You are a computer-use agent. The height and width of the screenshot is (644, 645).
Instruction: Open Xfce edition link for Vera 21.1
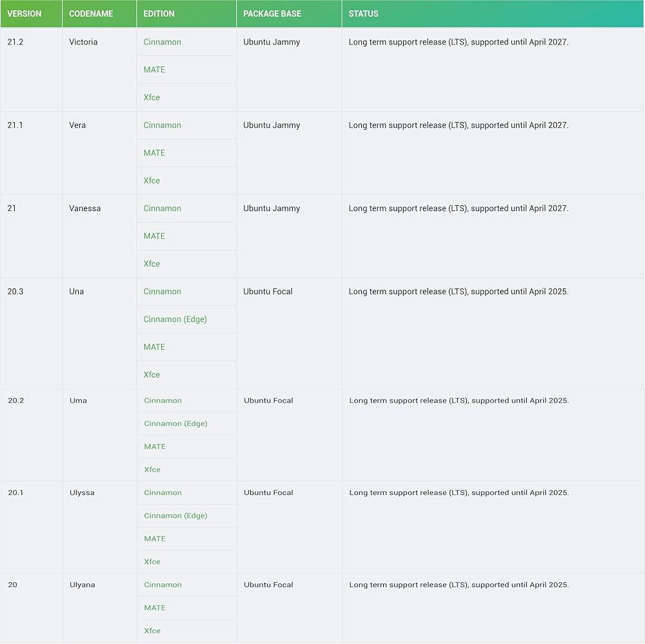point(152,181)
